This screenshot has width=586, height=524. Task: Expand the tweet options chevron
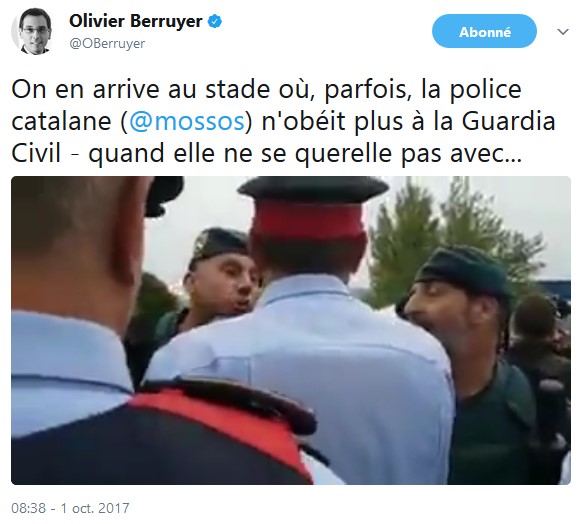tap(562, 32)
